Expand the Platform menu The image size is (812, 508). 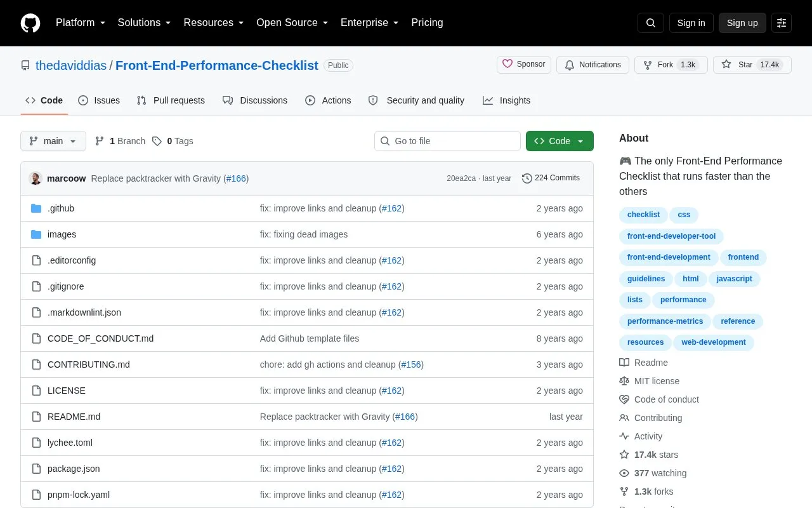tap(81, 23)
